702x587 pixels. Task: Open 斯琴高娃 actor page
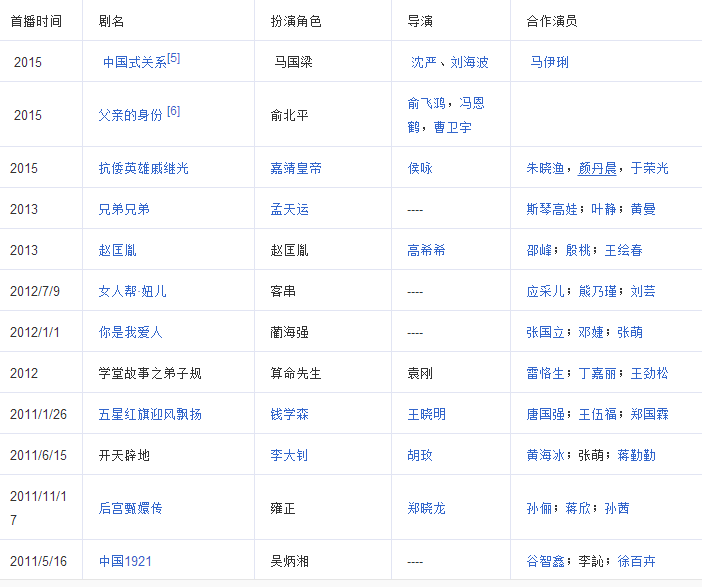coord(552,209)
